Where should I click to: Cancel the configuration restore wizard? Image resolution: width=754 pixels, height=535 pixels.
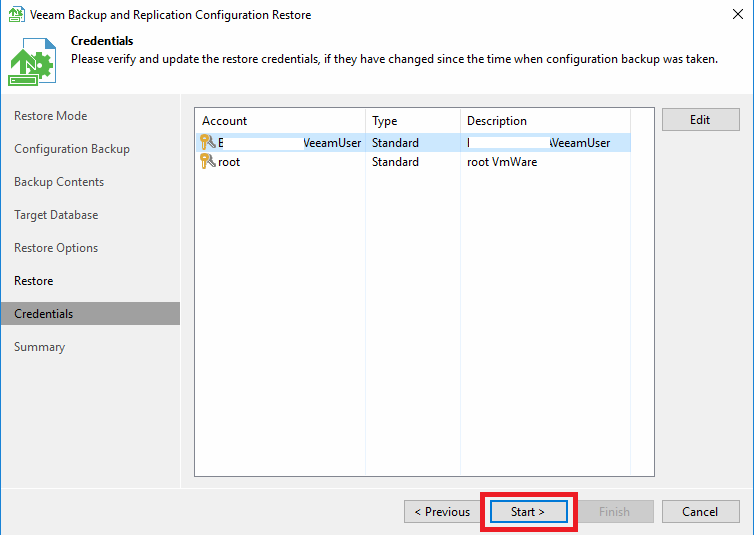[x=700, y=511]
